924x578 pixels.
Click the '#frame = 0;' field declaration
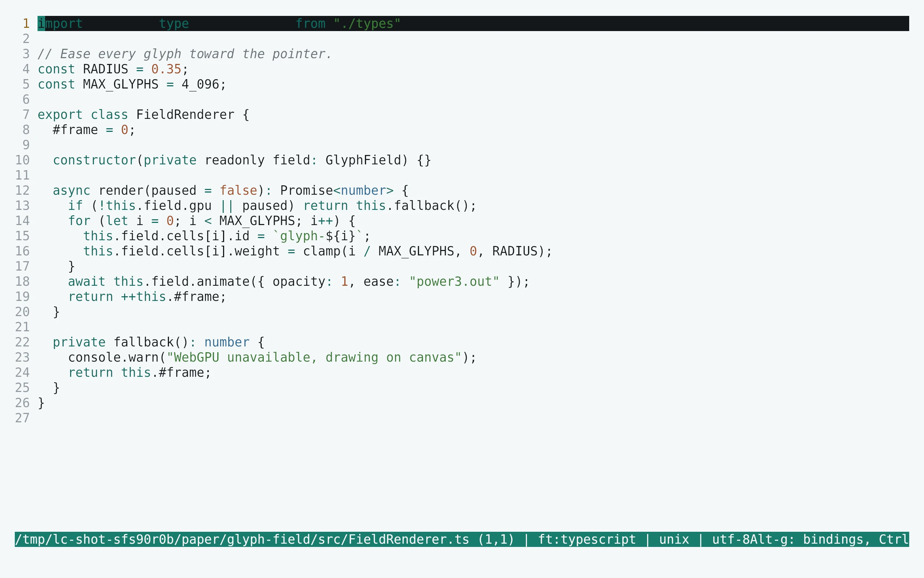(x=94, y=130)
